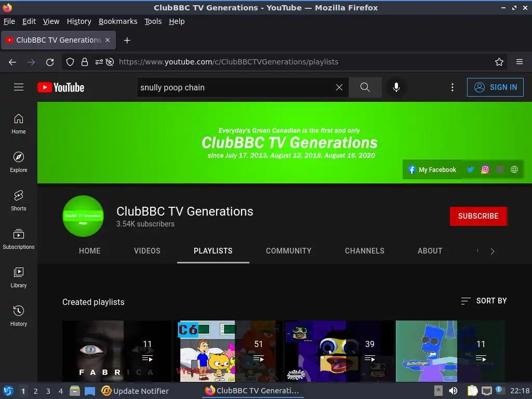This screenshot has width=532, height=399.
Task: Switch to channel HOME tab
Action: (89, 251)
